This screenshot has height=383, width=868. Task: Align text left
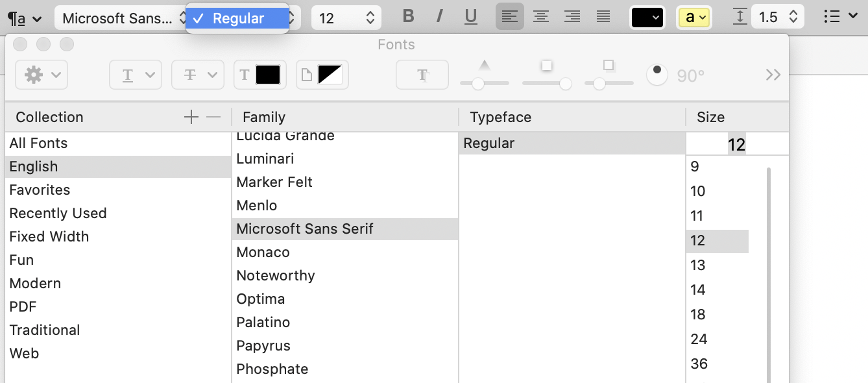(x=509, y=17)
